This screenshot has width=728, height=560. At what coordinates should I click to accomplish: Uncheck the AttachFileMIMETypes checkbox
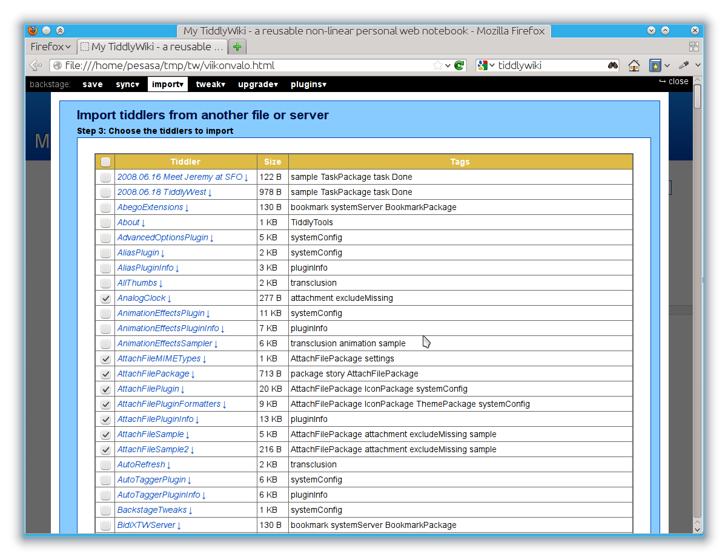pyautogui.click(x=105, y=358)
